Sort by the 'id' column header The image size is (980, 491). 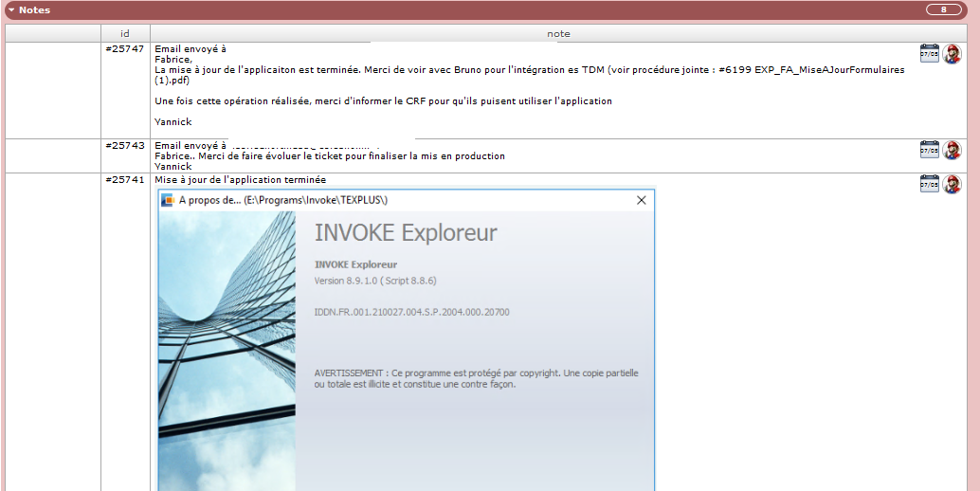(x=125, y=33)
